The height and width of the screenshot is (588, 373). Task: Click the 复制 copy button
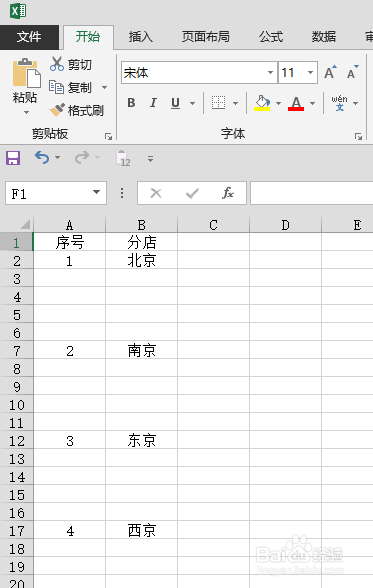(x=71, y=87)
